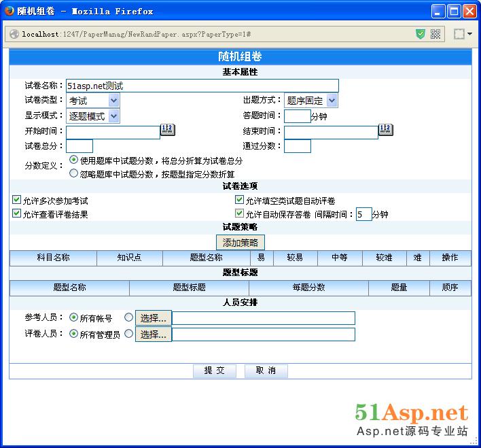Click the 试卷名称 input field

pyautogui.click(x=202, y=86)
